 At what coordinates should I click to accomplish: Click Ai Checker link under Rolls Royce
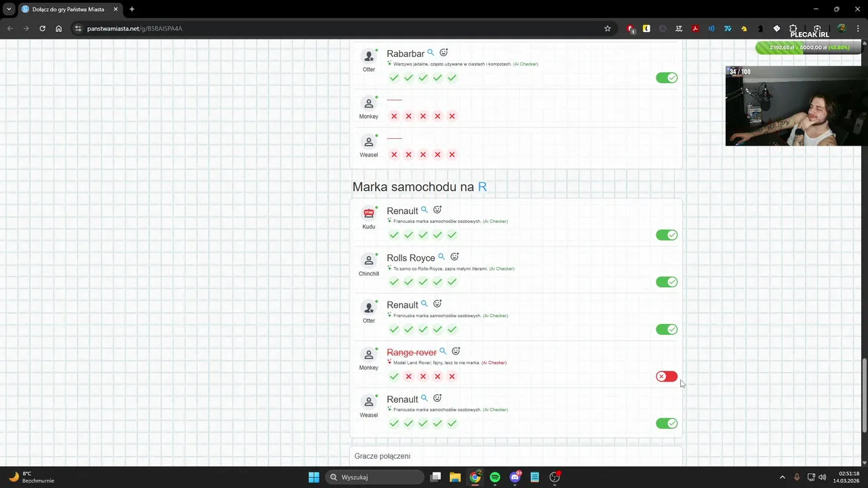pyautogui.click(x=502, y=268)
